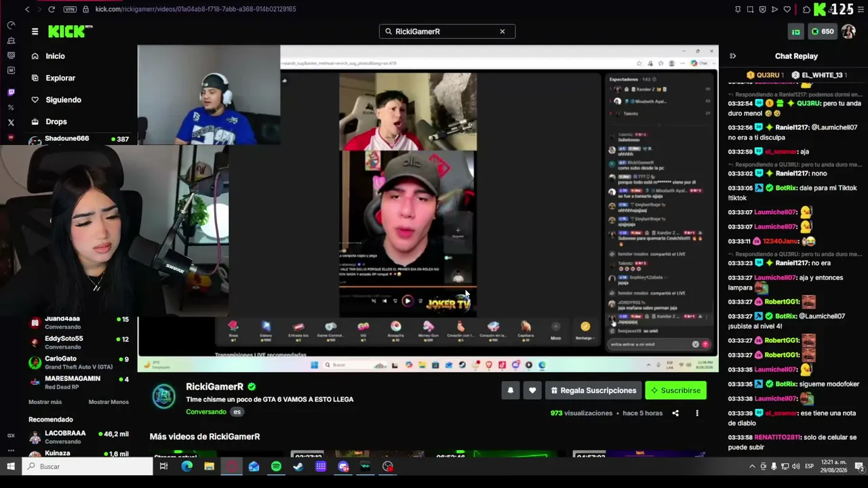Click the Juand4aaa sidebar channel
Image resolution: width=868 pixels, height=488 pixels.
(x=79, y=323)
